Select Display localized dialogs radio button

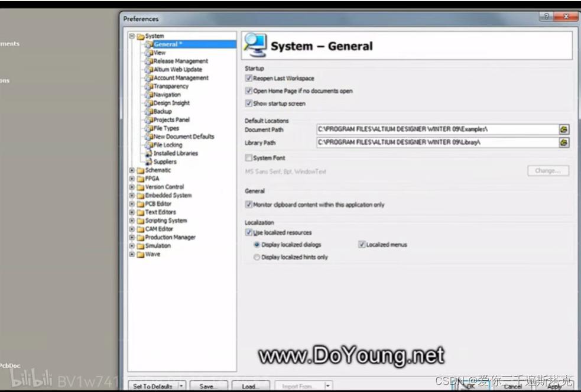[257, 245]
